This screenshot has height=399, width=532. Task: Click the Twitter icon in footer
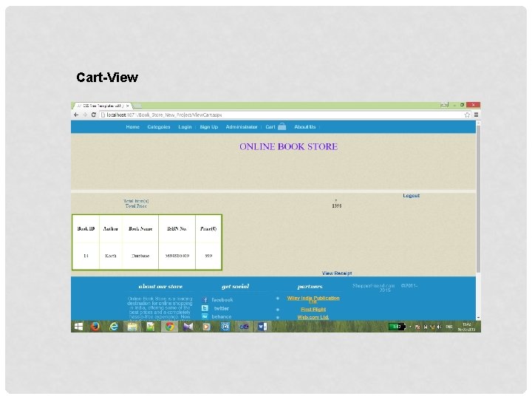click(205, 308)
